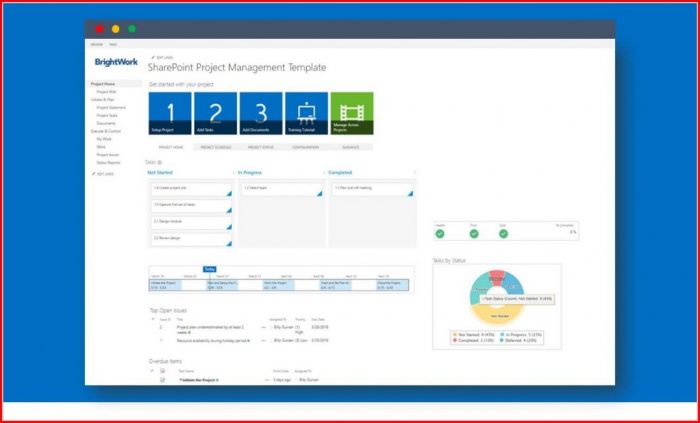The width and height of the screenshot is (700, 423).
Task: Open the green Manage Across Projects tile
Action: pyautogui.click(x=352, y=113)
